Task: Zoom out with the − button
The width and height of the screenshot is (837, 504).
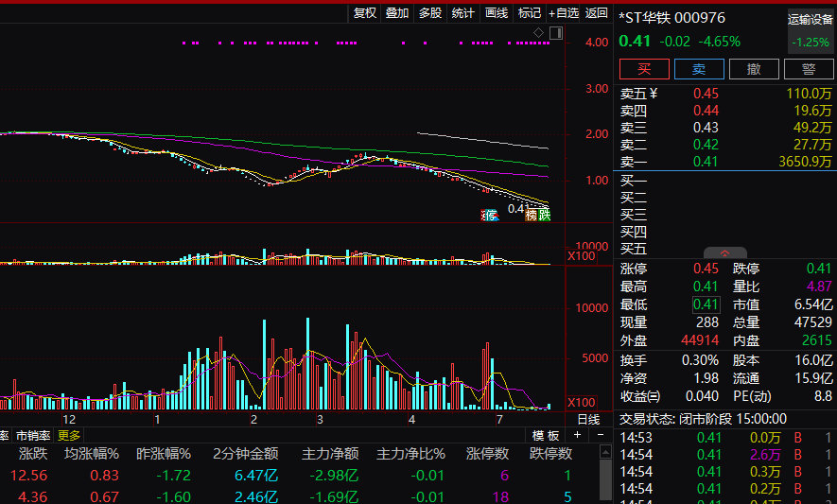Action: point(601,435)
